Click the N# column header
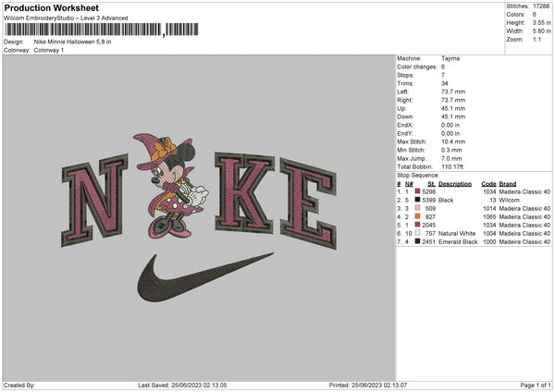The width and height of the screenshot is (555, 392). click(409, 184)
